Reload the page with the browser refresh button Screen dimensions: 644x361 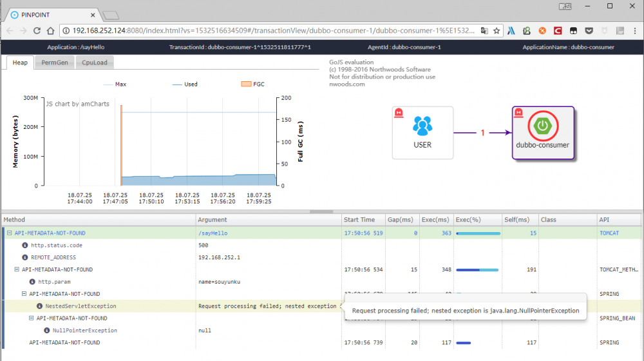click(37, 30)
